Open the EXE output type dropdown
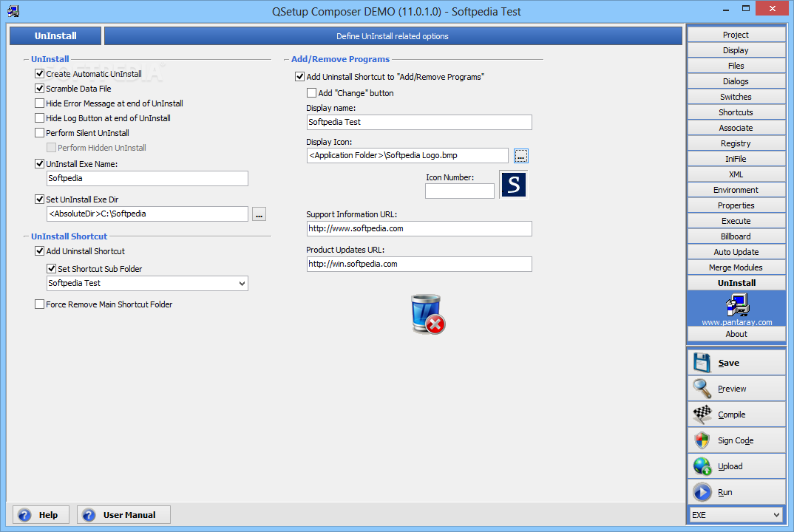Screen dimensions: 794x532 click(x=777, y=515)
